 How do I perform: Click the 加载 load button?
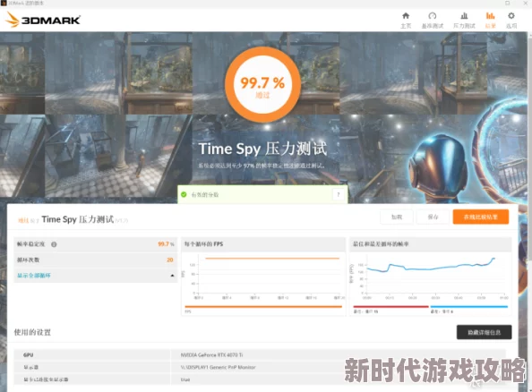[397, 217]
